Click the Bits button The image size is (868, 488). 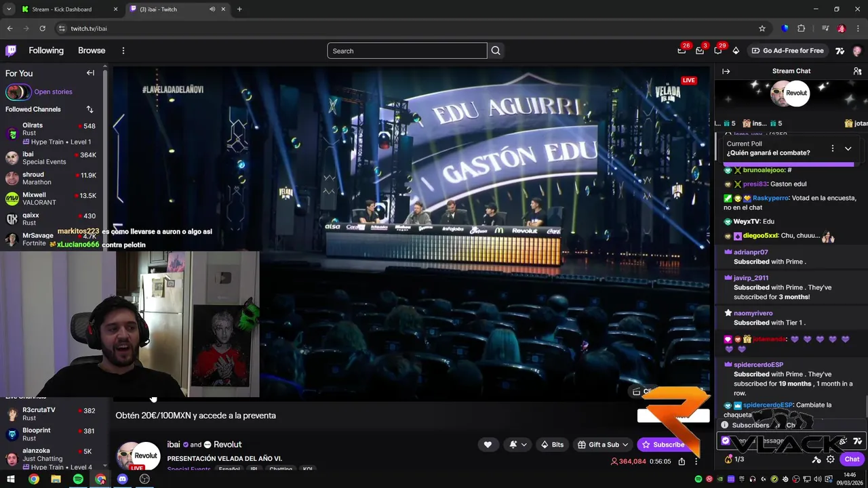coord(552,445)
